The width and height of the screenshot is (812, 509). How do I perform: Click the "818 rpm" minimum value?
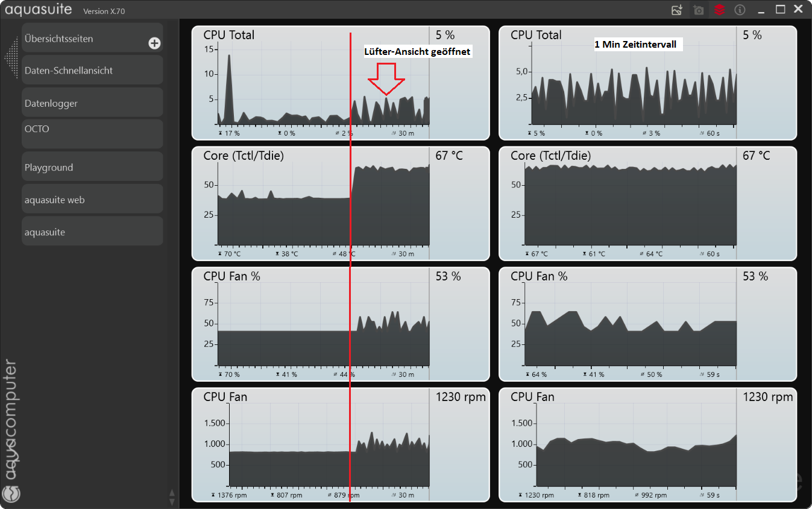coord(596,495)
